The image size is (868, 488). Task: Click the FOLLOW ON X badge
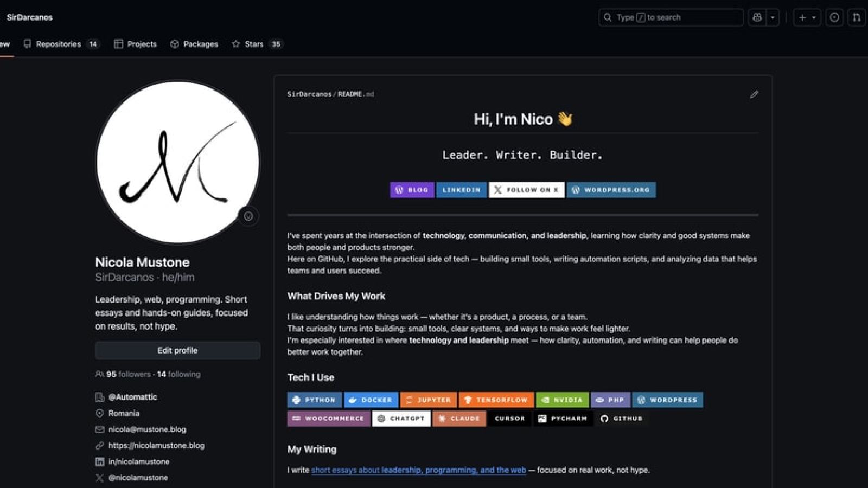pos(527,190)
